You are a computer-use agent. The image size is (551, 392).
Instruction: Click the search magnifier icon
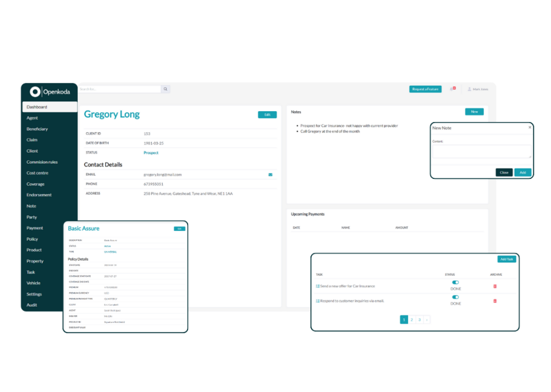(165, 89)
